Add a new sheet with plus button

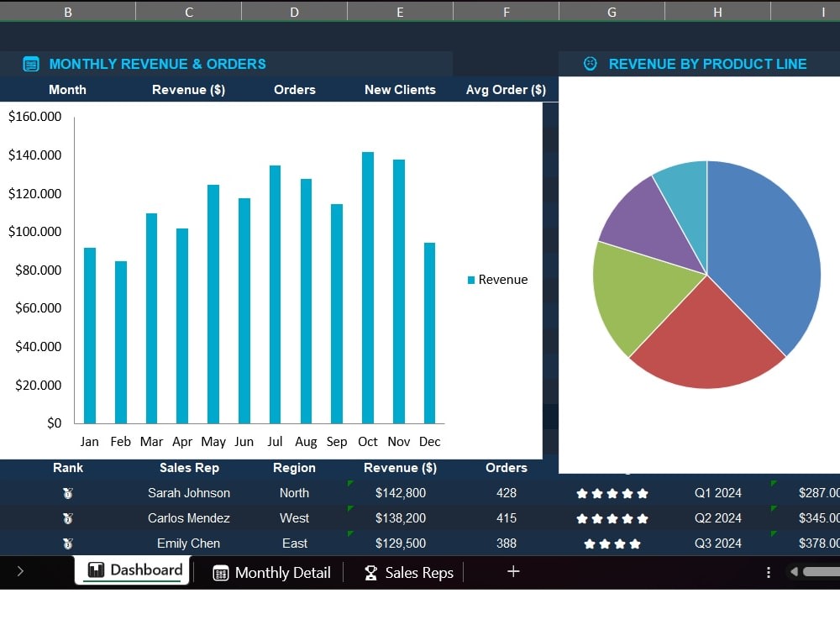point(512,571)
